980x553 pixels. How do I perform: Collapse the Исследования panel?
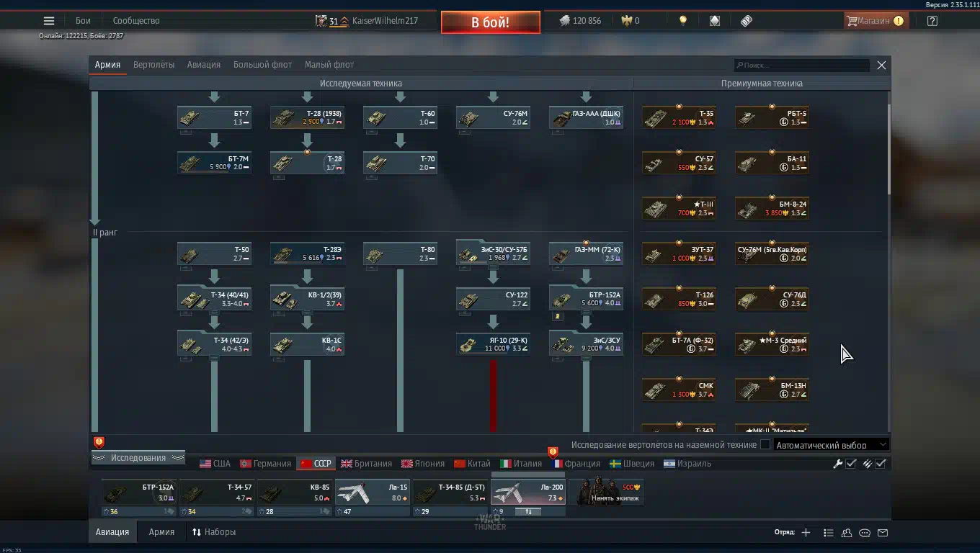point(138,458)
